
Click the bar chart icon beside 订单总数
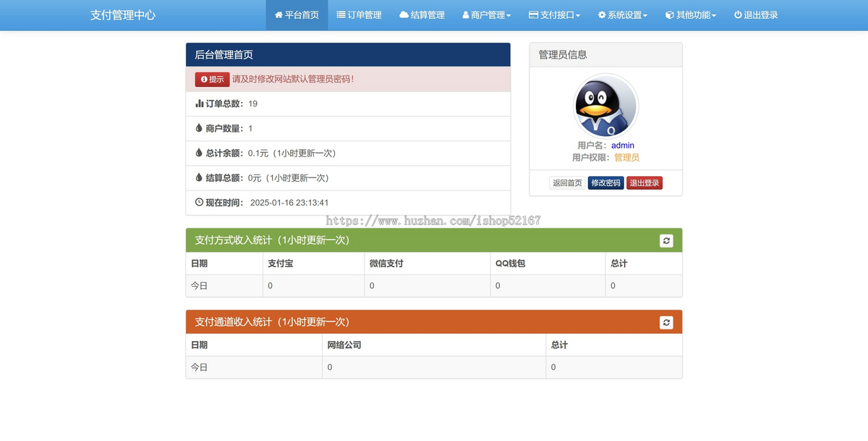[x=200, y=104]
